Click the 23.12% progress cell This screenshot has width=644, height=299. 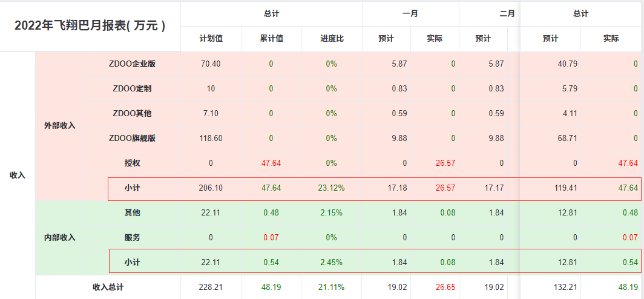[x=332, y=188]
